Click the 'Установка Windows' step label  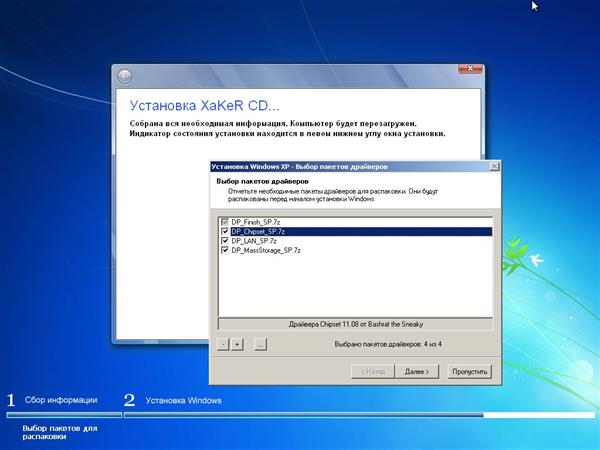coord(184,401)
